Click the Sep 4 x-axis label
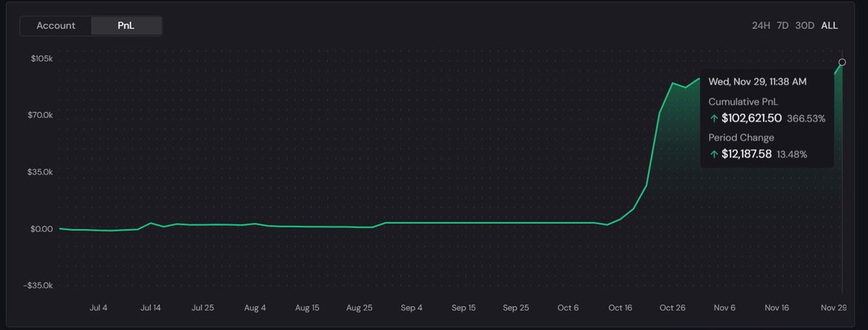This screenshot has height=330, width=868. pyautogui.click(x=412, y=308)
